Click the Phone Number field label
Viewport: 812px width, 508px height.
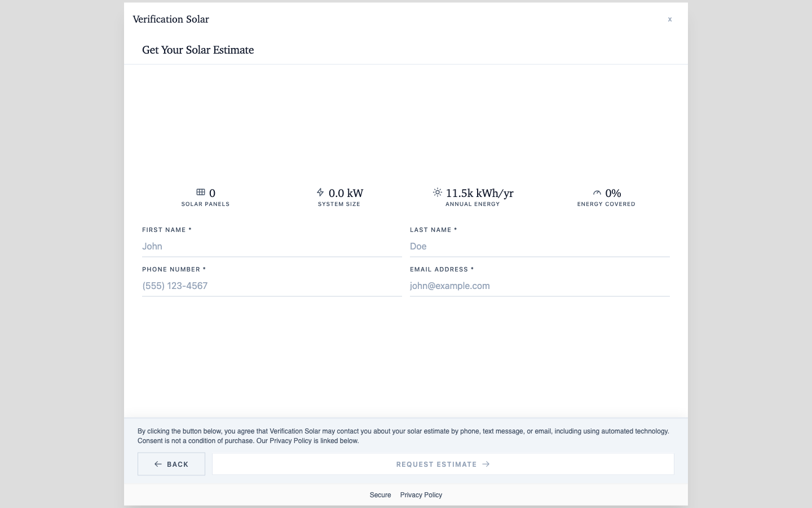click(174, 269)
